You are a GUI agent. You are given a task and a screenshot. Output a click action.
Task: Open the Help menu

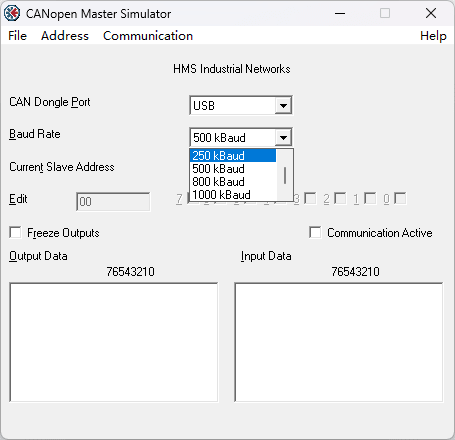pyautogui.click(x=433, y=36)
